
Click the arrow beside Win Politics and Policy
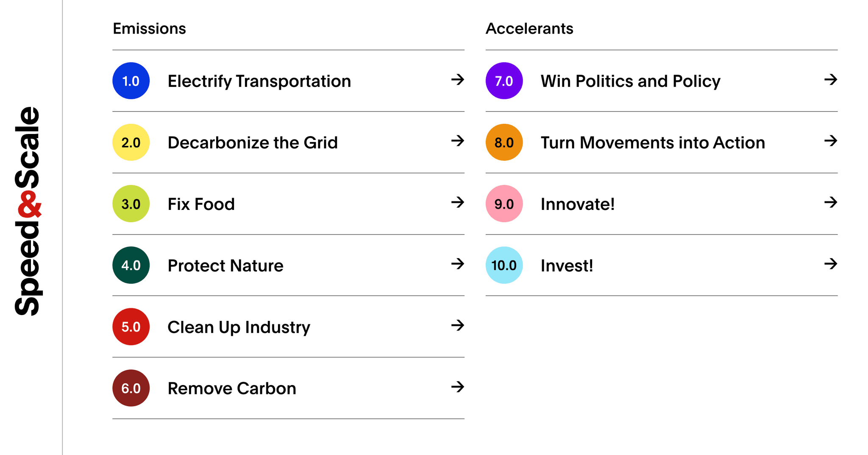pyautogui.click(x=831, y=80)
